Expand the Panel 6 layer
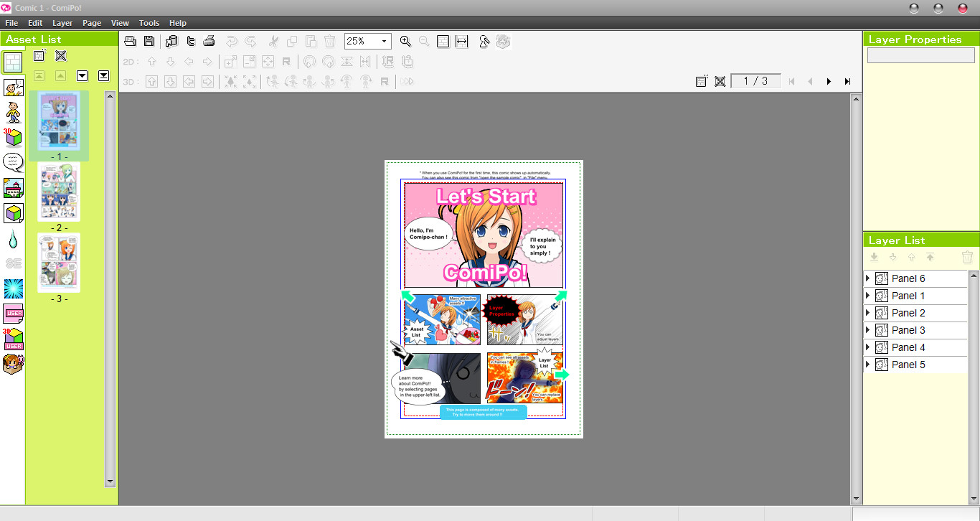Screen dimensions: 980x521 coord(868,278)
